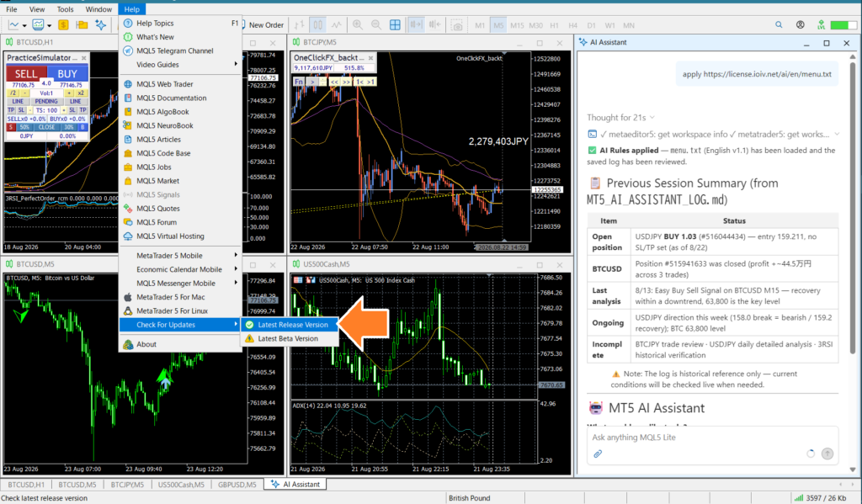862x504 pixels.
Task: Open the user account icon
Action: point(801,24)
